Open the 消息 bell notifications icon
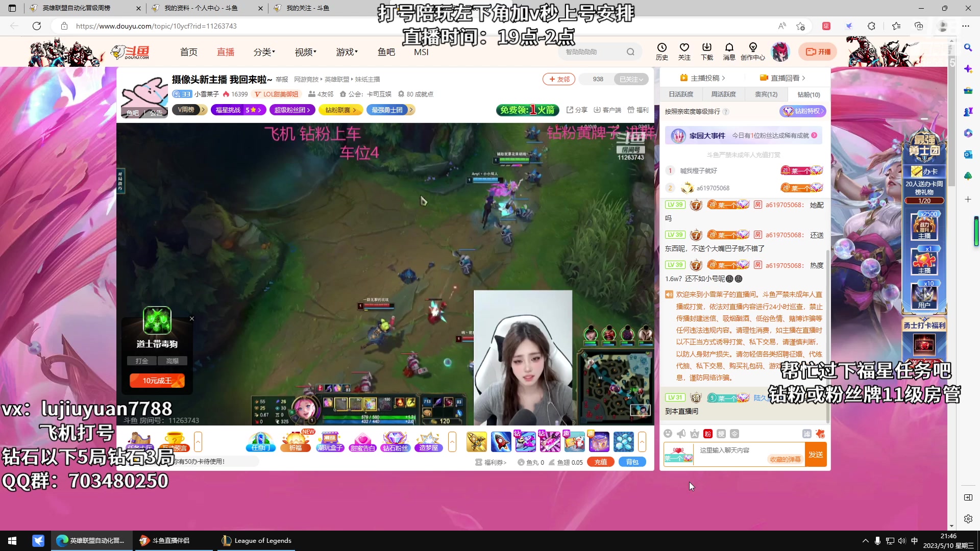The height and width of the screenshot is (551, 980). point(729,51)
